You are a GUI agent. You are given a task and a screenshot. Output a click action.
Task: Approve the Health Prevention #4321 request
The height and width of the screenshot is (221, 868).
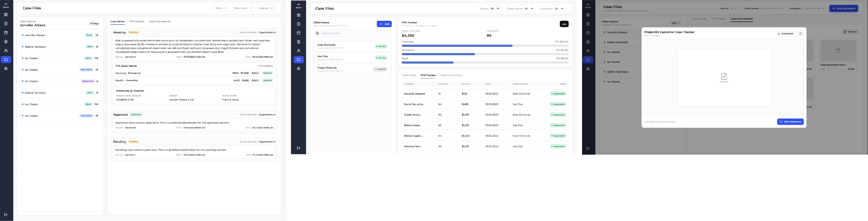267,81
